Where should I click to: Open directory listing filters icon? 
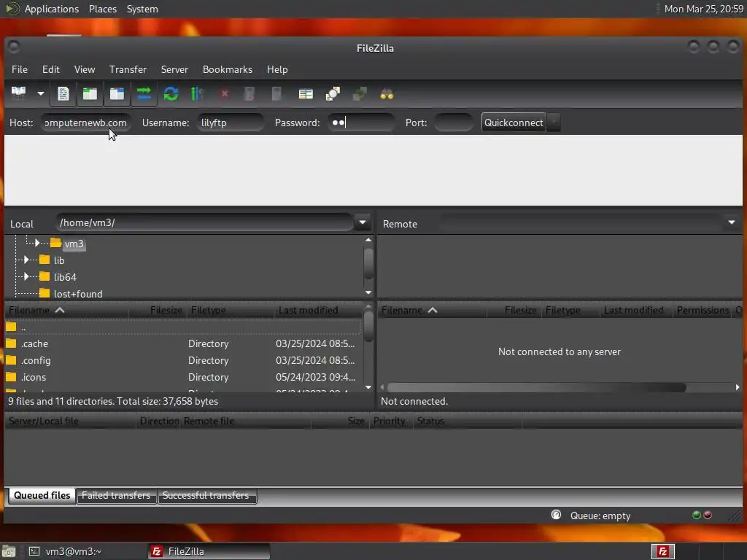click(306, 94)
